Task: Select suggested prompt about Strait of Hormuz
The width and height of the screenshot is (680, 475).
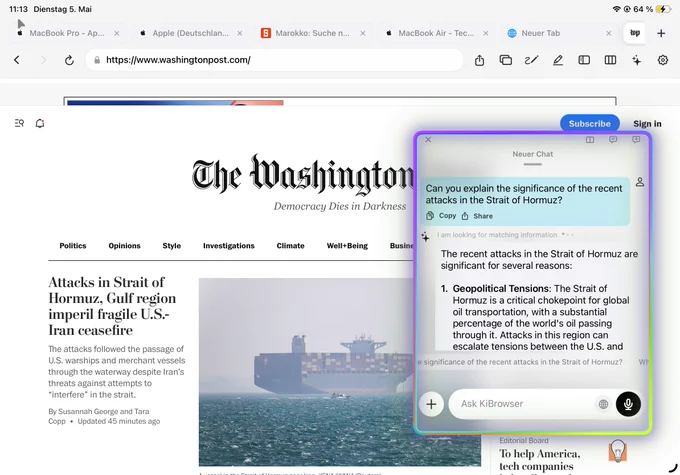Action: pos(521,362)
